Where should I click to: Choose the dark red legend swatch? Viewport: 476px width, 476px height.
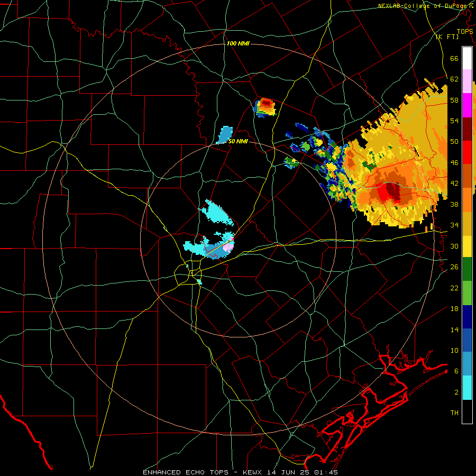click(x=467, y=129)
